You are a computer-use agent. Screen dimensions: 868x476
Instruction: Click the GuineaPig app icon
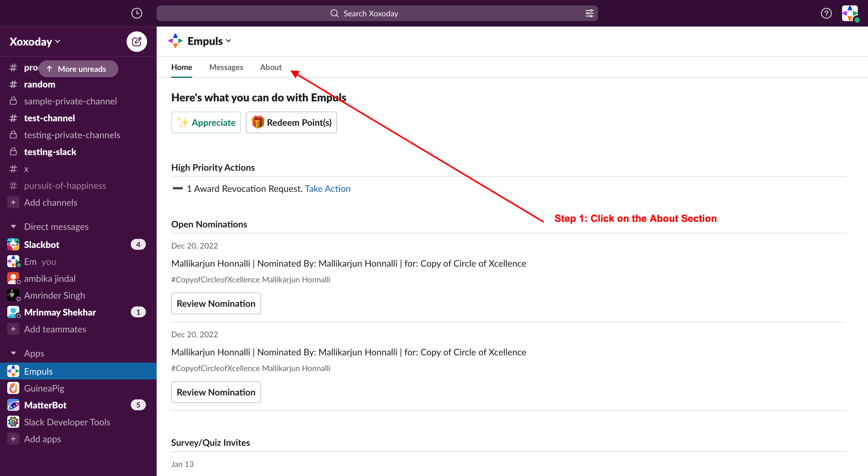pyautogui.click(x=13, y=388)
